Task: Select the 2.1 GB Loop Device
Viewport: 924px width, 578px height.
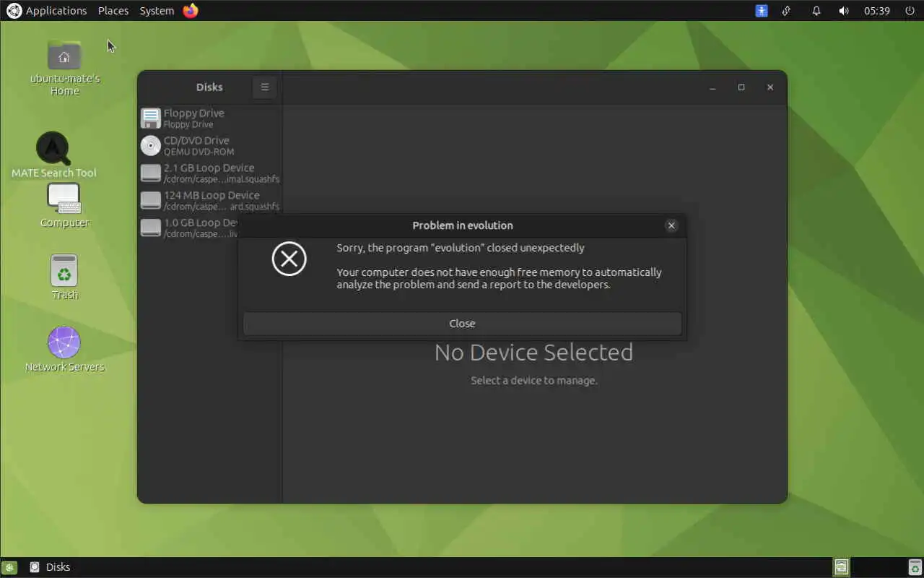Action: coord(209,173)
